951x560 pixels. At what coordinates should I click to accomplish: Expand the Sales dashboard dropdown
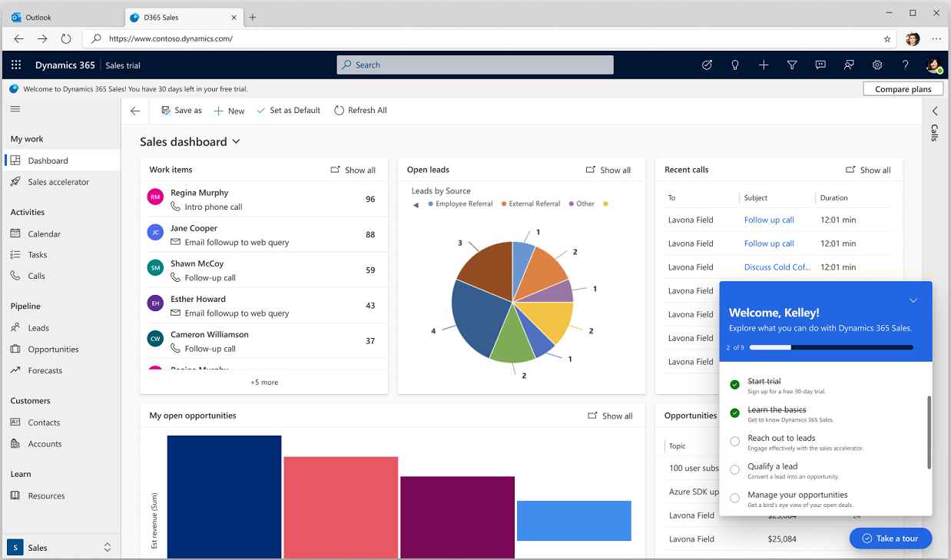[236, 141]
